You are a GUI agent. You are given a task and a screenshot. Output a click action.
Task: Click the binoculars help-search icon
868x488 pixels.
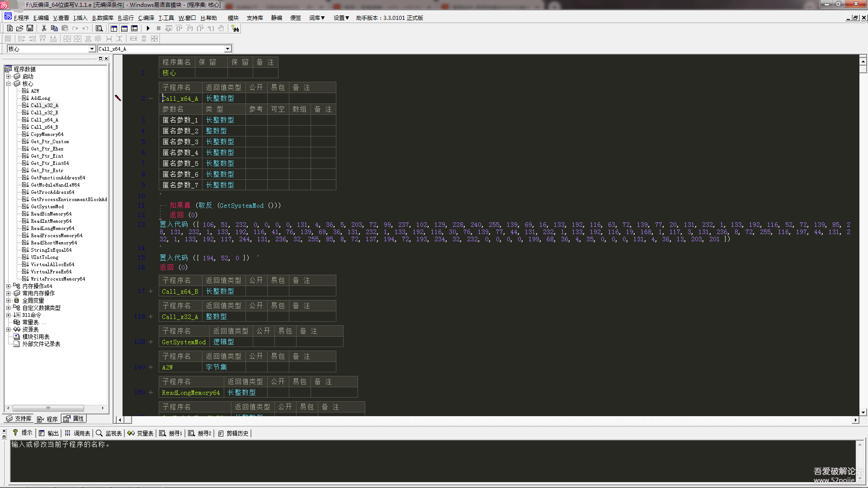click(x=235, y=28)
